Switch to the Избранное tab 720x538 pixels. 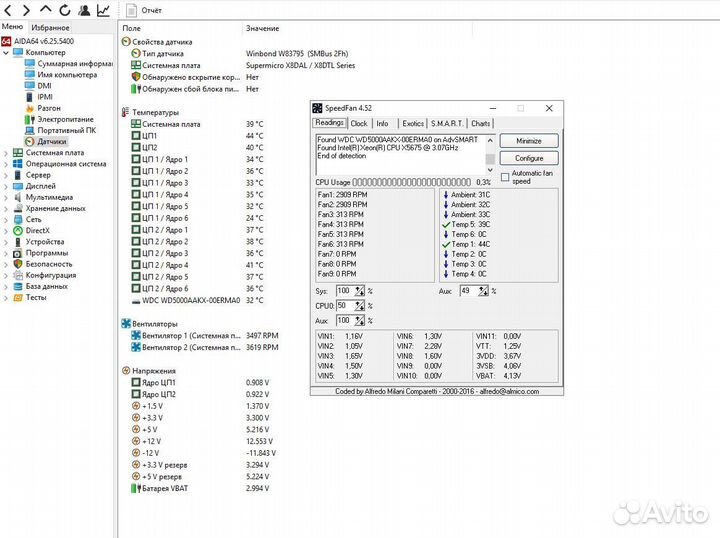tap(50, 28)
